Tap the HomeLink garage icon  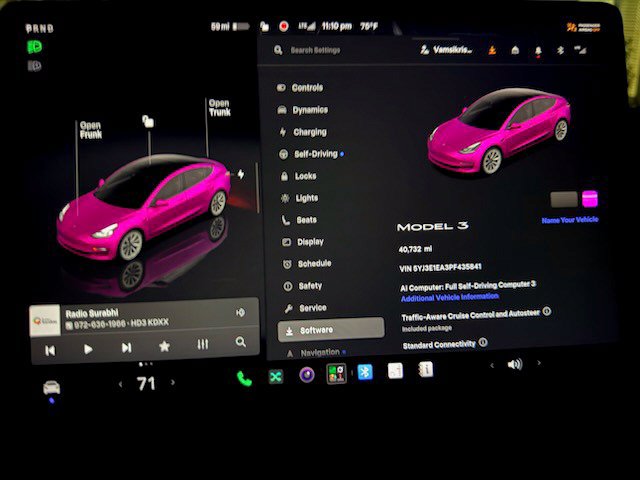point(515,50)
